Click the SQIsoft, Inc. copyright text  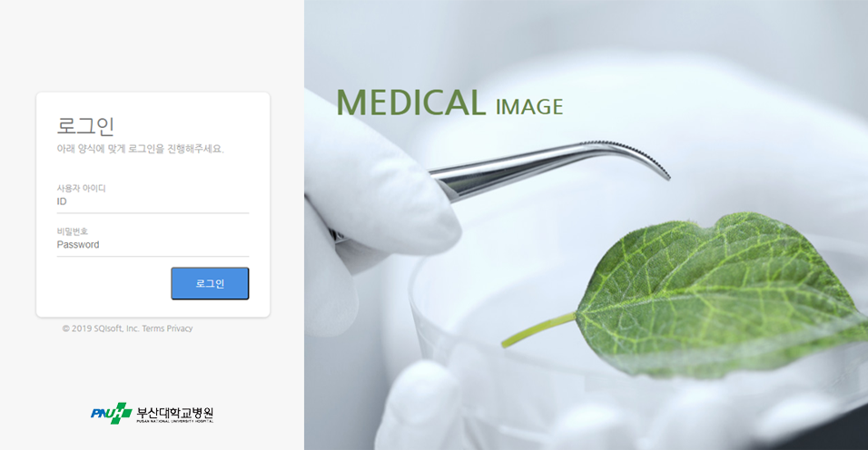pyautogui.click(x=116, y=328)
